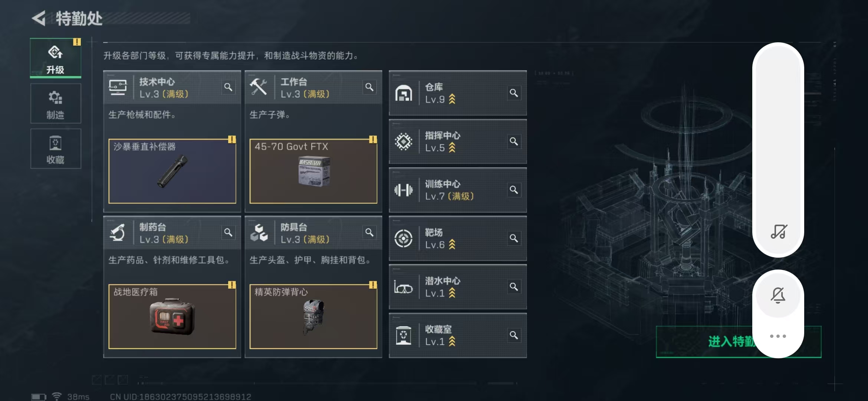Click the magnifier icon on 指挥中心
The width and height of the screenshot is (868, 401).
tap(514, 141)
